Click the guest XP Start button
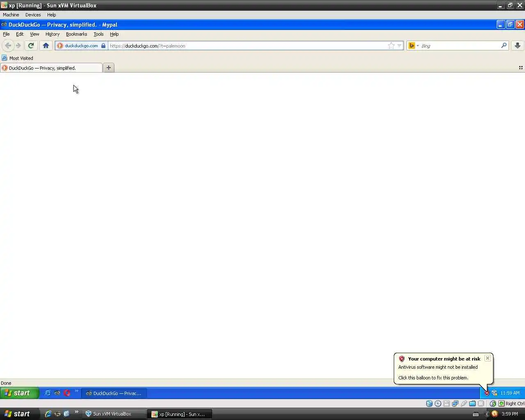Image resolution: width=525 pixels, height=420 pixels. 19,393
